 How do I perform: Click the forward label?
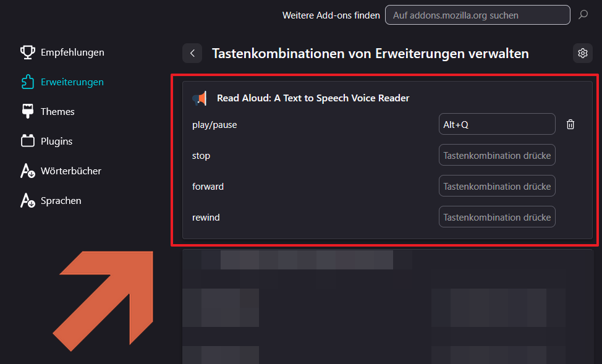coord(208,187)
